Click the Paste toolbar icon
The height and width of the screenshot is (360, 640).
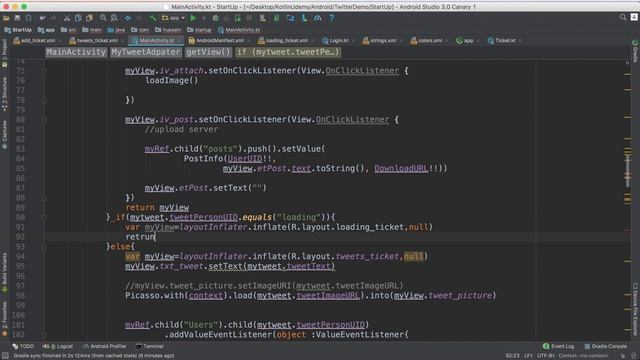point(89,18)
